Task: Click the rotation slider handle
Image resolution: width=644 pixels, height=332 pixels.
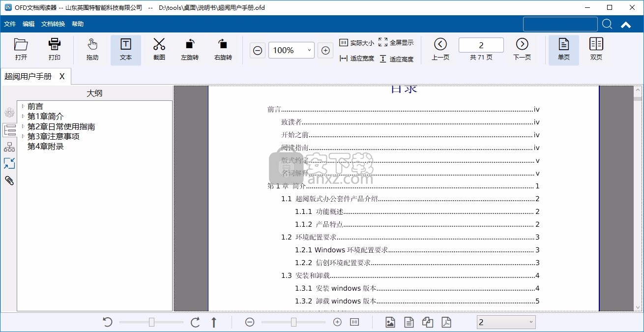Action: tap(151, 322)
